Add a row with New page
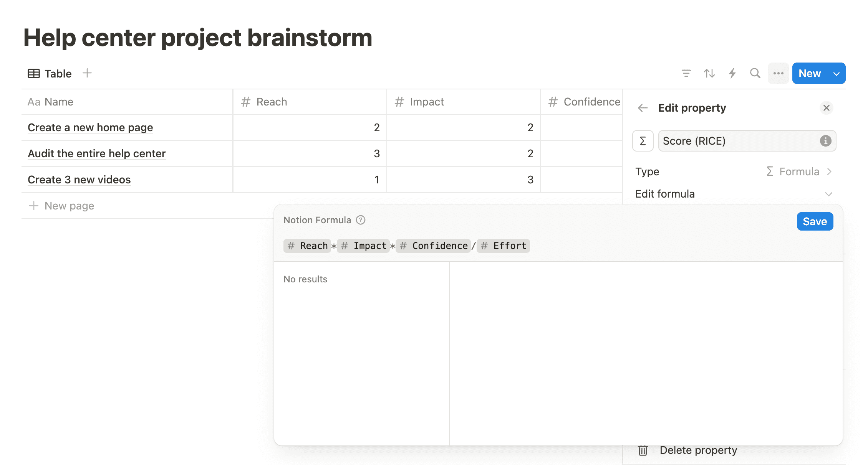The height and width of the screenshot is (465, 868). coord(69,206)
